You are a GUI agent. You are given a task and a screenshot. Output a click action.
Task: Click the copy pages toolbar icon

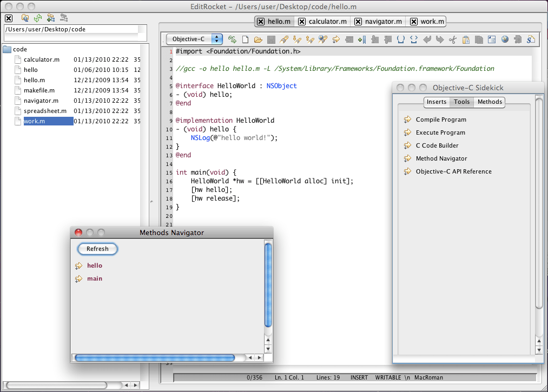[x=478, y=39]
